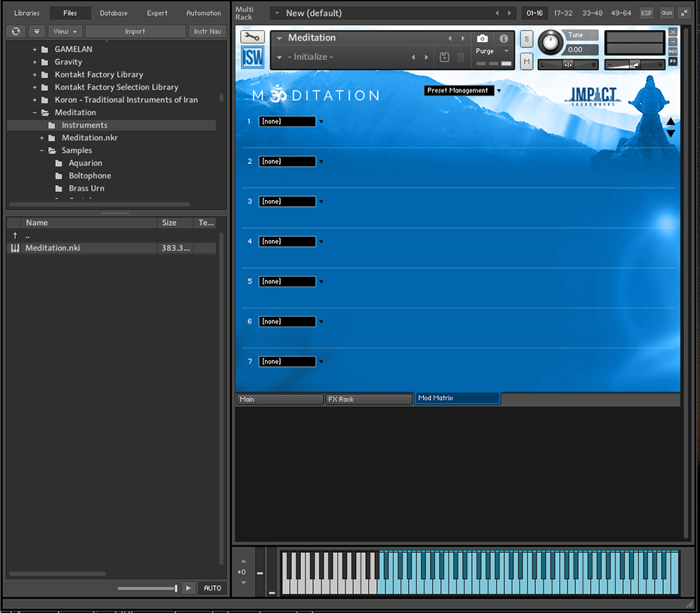
Task: Minimize the rack view with the corner icon
Action: (x=684, y=13)
